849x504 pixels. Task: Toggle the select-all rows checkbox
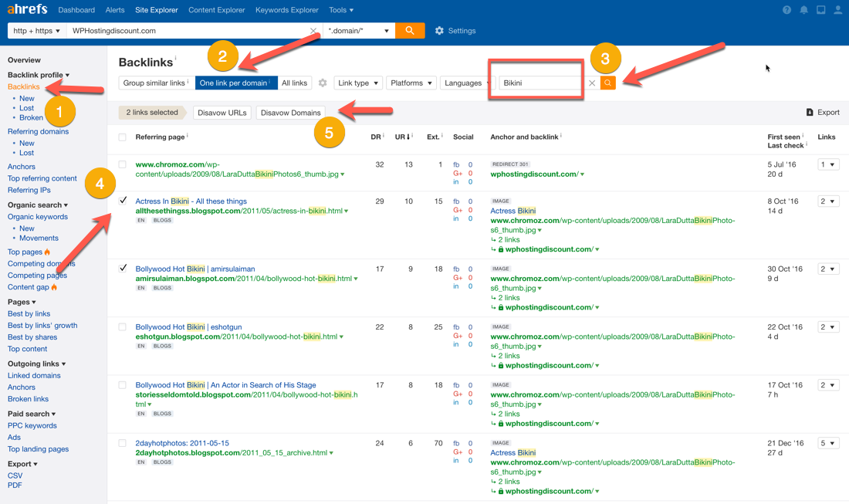(x=123, y=137)
